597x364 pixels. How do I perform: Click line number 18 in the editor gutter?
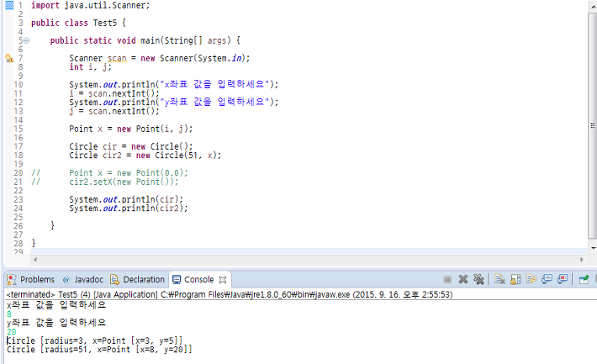[18, 156]
